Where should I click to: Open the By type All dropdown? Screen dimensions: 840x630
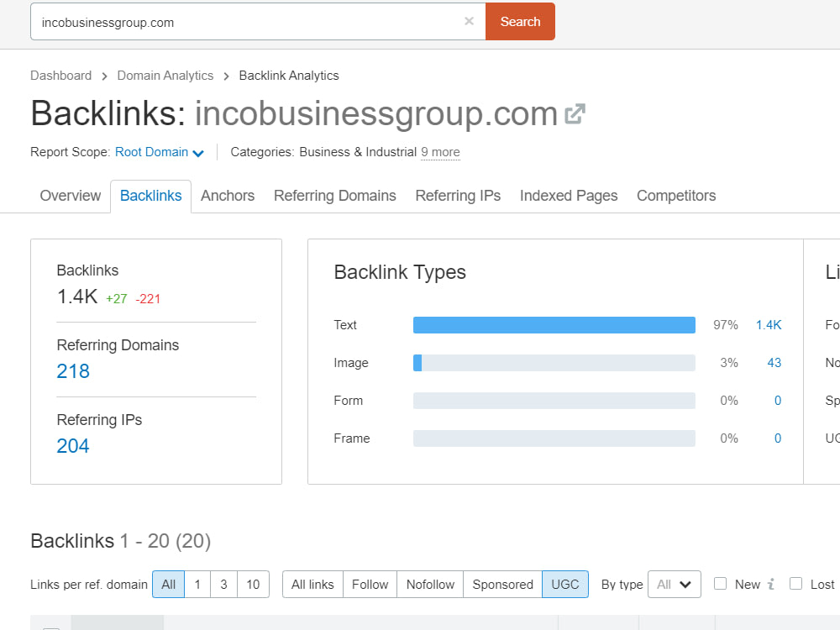coord(675,584)
